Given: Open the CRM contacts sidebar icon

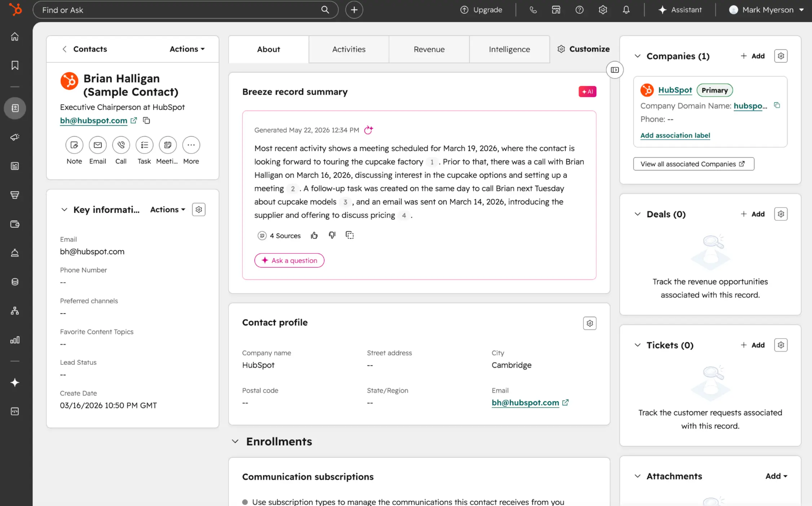Looking at the screenshot, I should (15, 108).
